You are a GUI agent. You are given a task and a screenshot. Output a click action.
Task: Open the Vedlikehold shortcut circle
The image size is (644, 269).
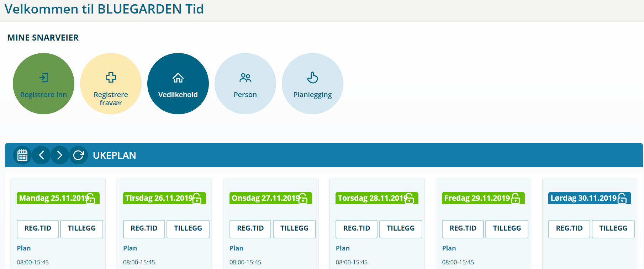click(178, 84)
